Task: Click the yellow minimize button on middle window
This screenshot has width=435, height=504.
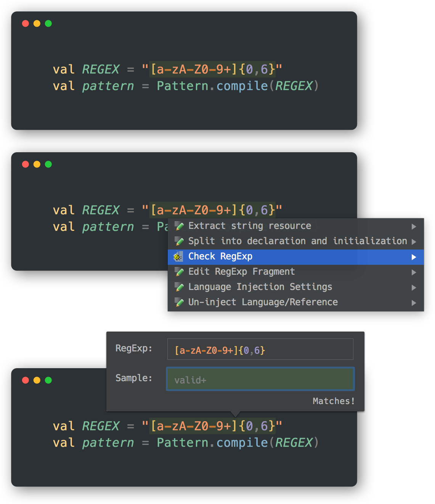Action: pos(37,164)
